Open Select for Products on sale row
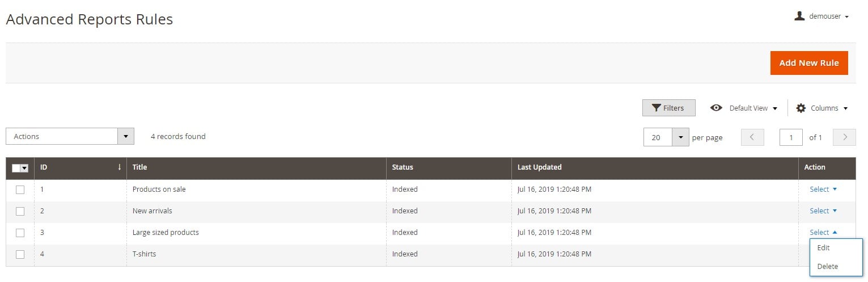The height and width of the screenshot is (282, 868). click(x=823, y=190)
